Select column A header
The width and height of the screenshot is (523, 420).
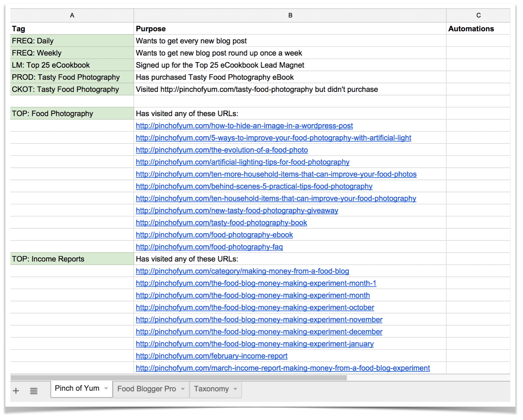point(72,15)
